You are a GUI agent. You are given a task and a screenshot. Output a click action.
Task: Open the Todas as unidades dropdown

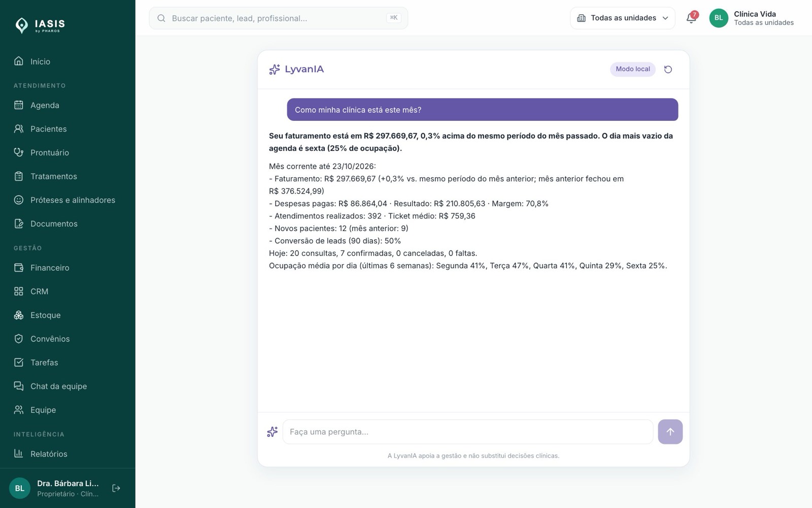[623, 18]
